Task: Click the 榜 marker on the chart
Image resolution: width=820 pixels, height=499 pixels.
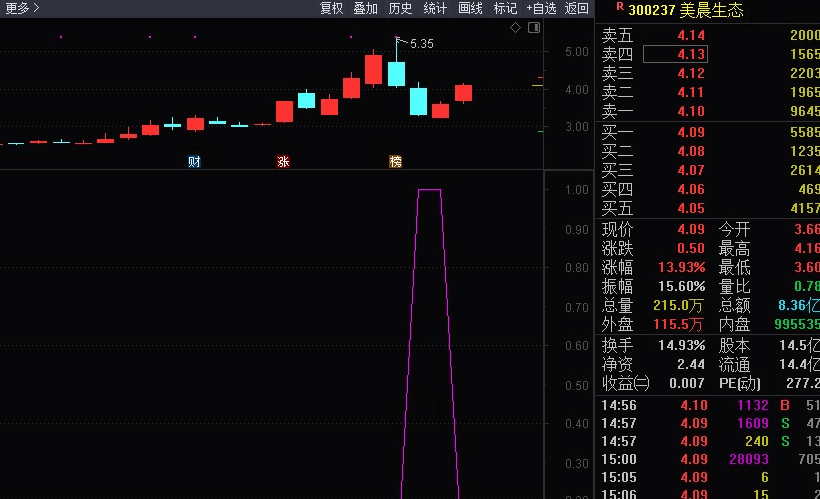Action: pyautogui.click(x=395, y=162)
